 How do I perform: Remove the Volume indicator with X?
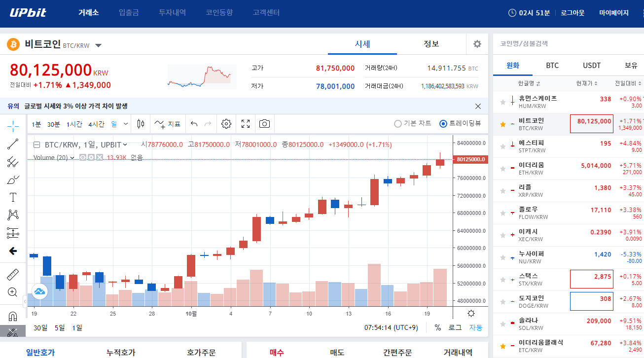(100, 157)
